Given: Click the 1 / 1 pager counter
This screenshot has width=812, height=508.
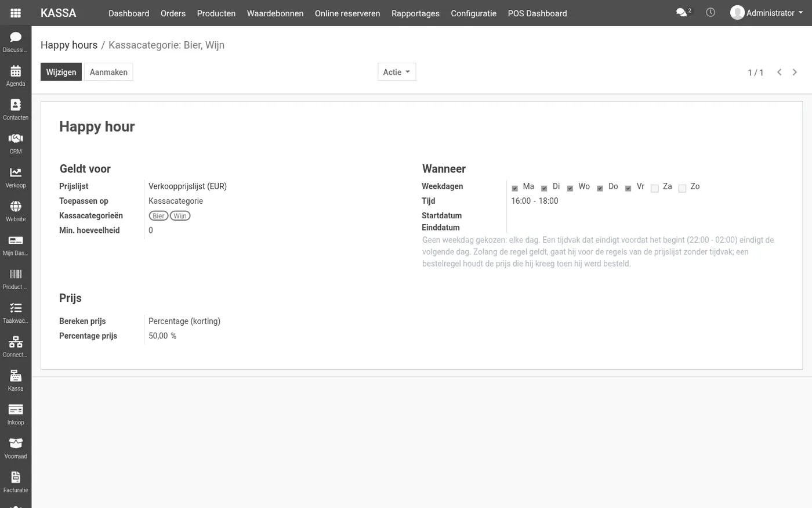Looking at the screenshot, I should tap(756, 73).
